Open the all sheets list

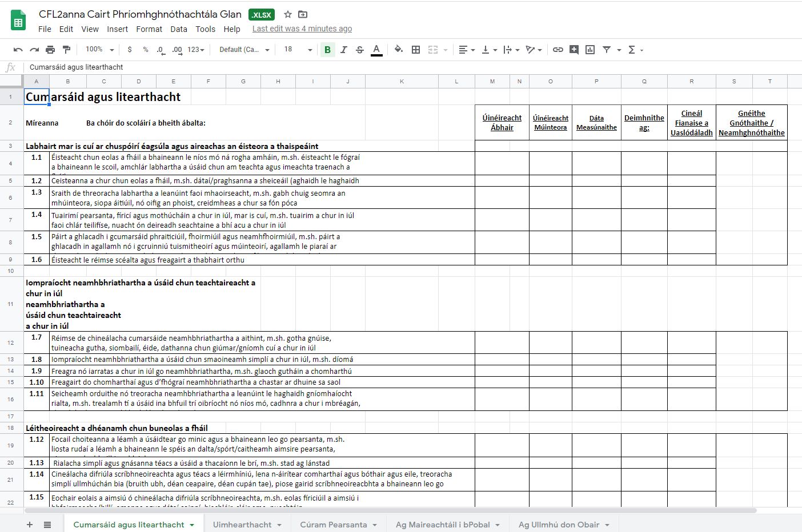coord(47,525)
